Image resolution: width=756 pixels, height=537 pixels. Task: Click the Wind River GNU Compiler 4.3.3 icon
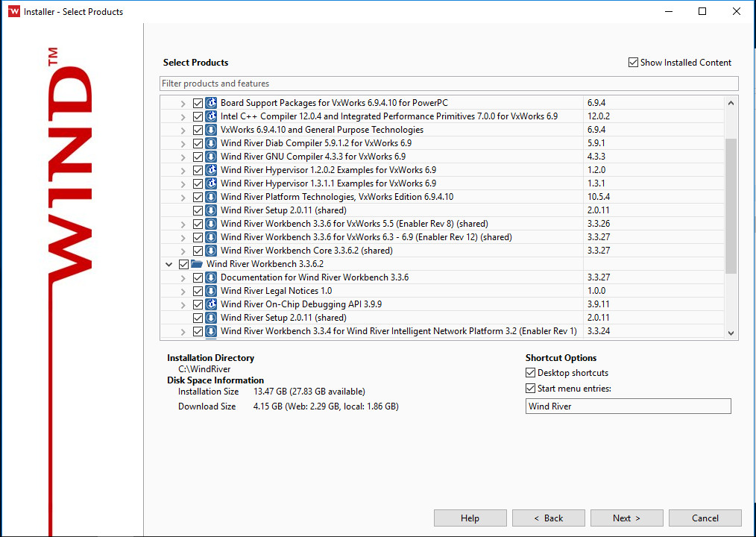click(x=211, y=157)
